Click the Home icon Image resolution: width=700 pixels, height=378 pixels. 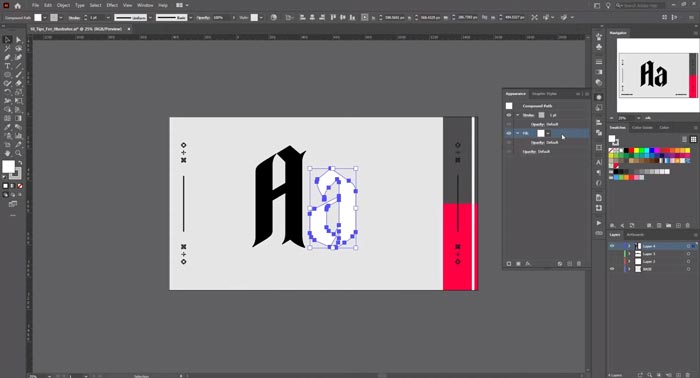pyautogui.click(x=17, y=5)
